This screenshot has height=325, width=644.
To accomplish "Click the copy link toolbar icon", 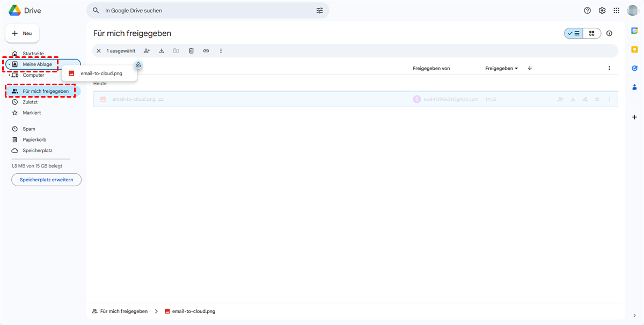I will click(x=206, y=51).
